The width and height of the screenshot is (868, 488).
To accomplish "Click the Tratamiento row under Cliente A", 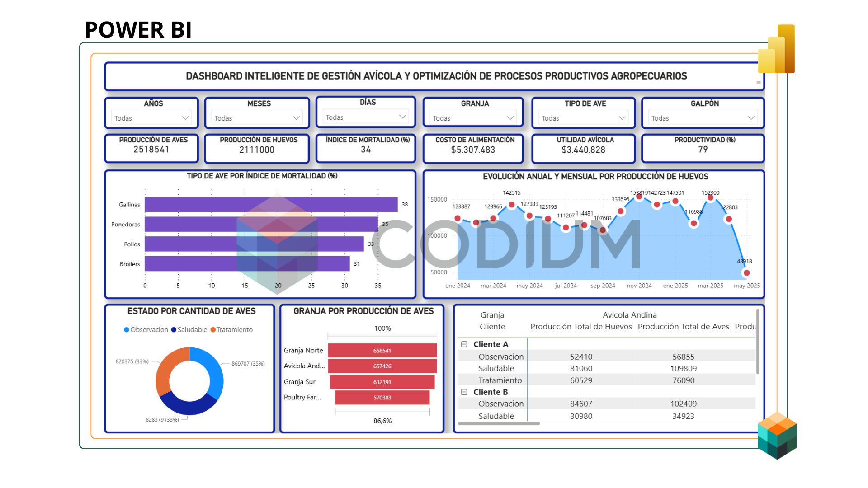I will tap(606, 380).
